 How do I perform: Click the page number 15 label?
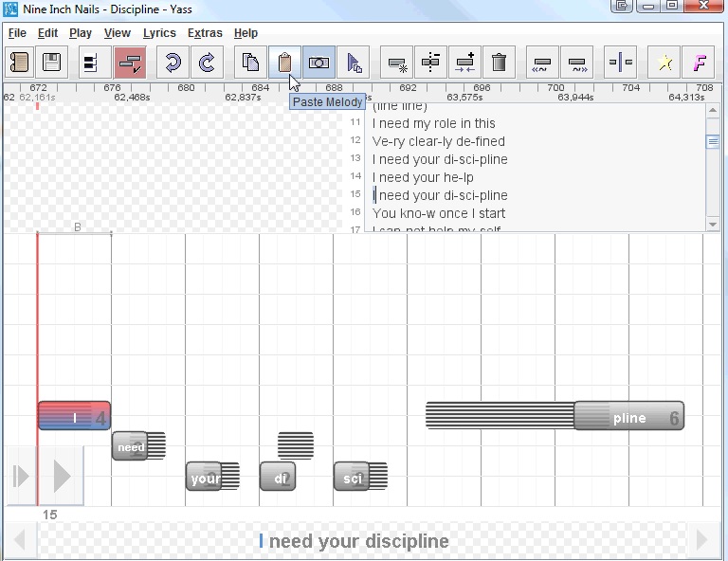(x=49, y=515)
